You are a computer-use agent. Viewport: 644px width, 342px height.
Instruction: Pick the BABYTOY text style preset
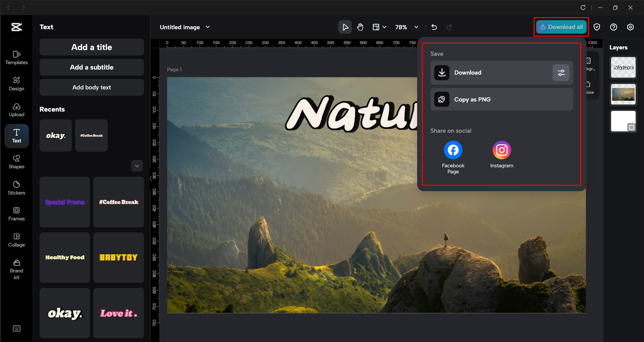[x=118, y=258]
